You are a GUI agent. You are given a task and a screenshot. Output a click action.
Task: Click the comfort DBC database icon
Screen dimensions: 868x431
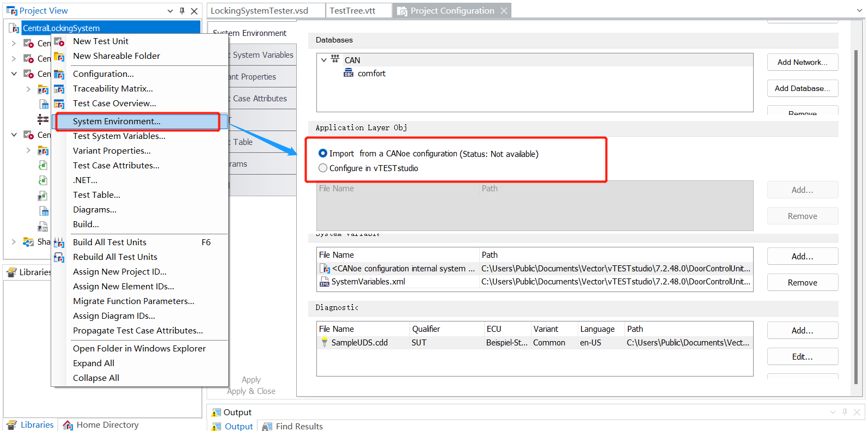pos(349,73)
